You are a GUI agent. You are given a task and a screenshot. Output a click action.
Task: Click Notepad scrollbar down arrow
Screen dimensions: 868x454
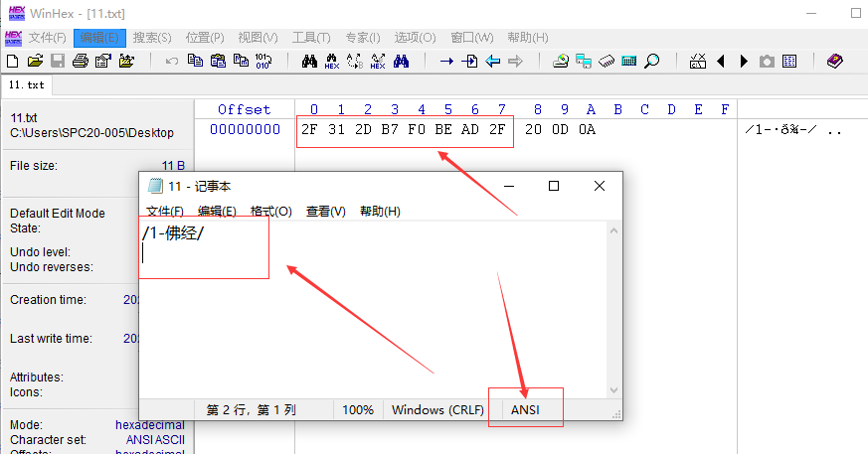[613, 389]
